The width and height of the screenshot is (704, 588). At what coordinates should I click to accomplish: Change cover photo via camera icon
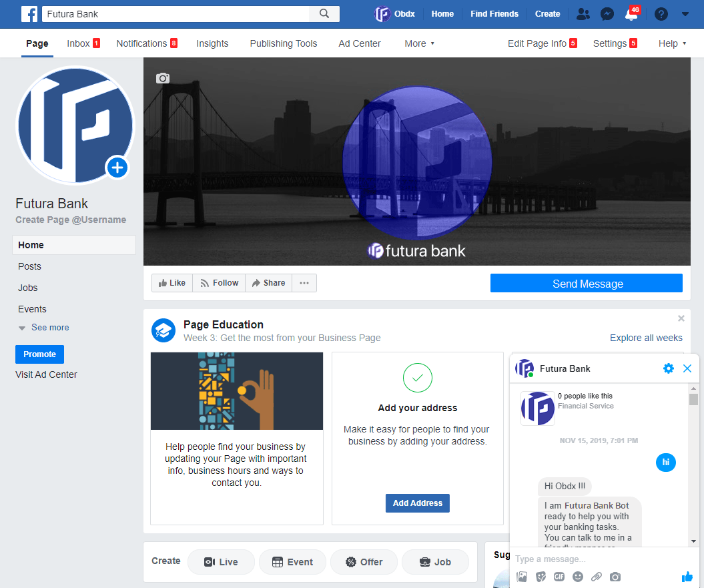pos(163,78)
